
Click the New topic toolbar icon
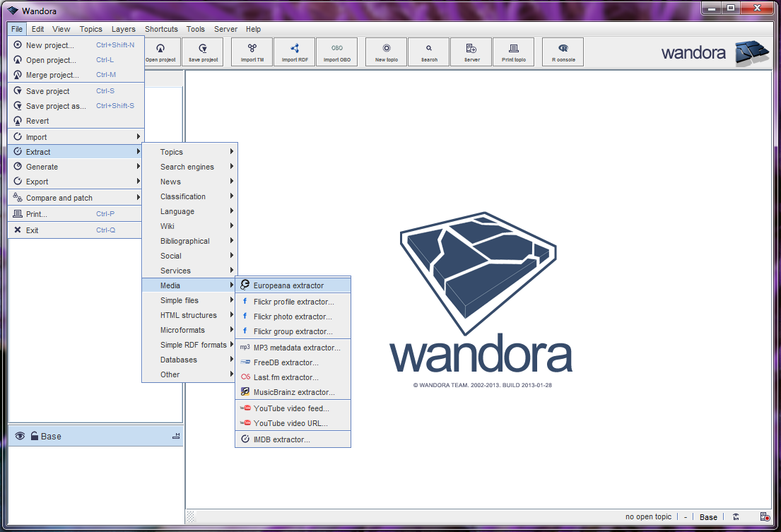pyautogui.click(x=387, y=52)
